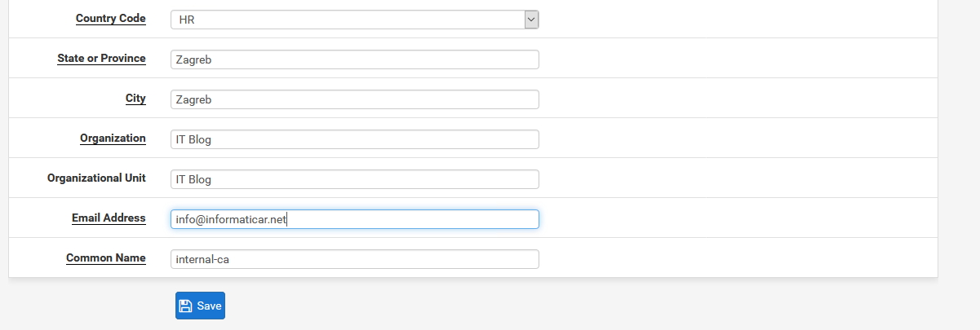The width and height of the screenshot is (980, 330).
Task: Click the underlined Country Code label
Action: pyautogui.click(x=111, y=19)
